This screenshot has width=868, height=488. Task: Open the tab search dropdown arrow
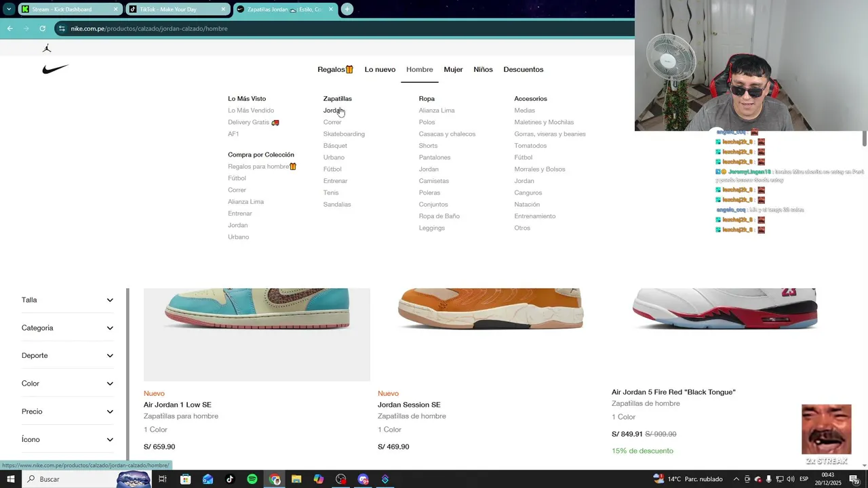[x=9, y=9]
